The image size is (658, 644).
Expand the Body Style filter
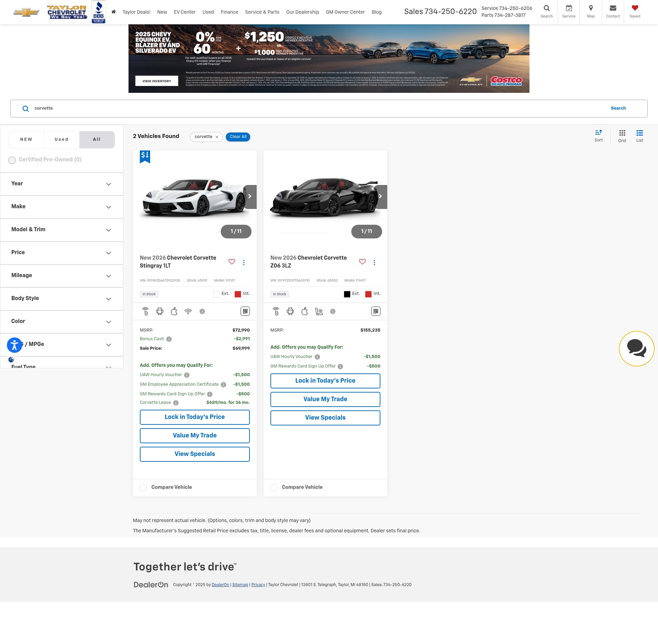62,299
